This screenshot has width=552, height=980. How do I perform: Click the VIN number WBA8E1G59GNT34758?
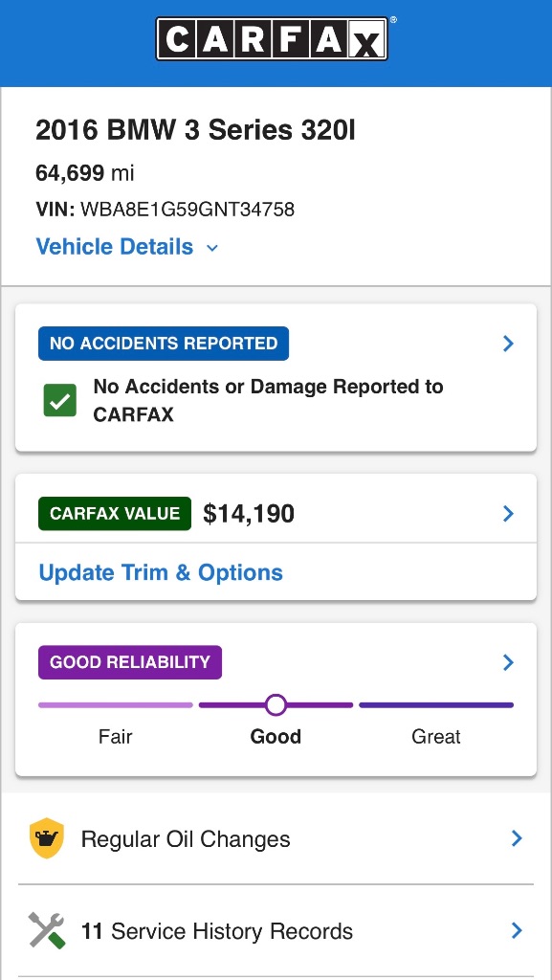188,209
